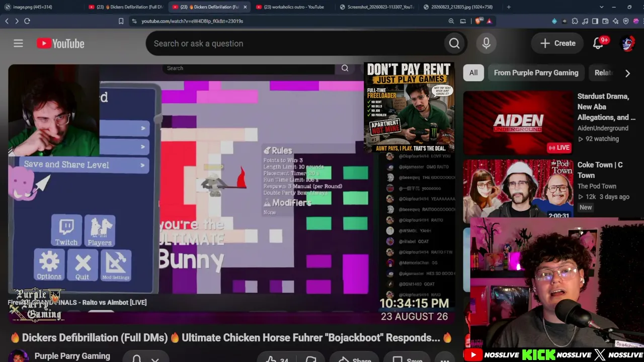Go forward in the browser

pyautogui.click(x=17, y=21)
